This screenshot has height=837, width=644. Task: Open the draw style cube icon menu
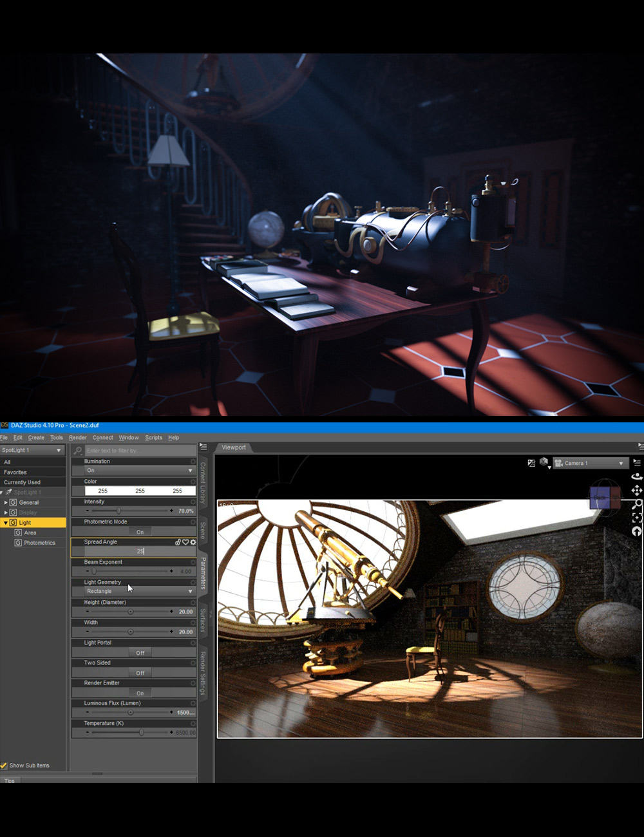pos(544,462)
